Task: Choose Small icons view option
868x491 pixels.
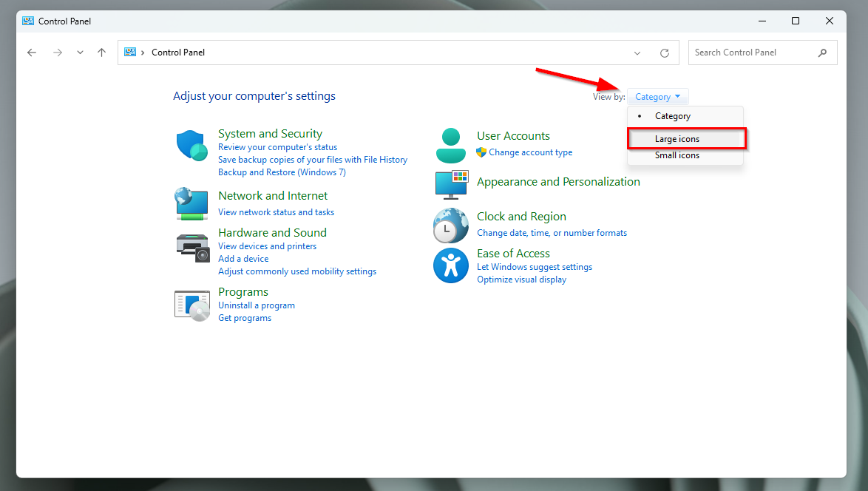Action: point(677,155)
